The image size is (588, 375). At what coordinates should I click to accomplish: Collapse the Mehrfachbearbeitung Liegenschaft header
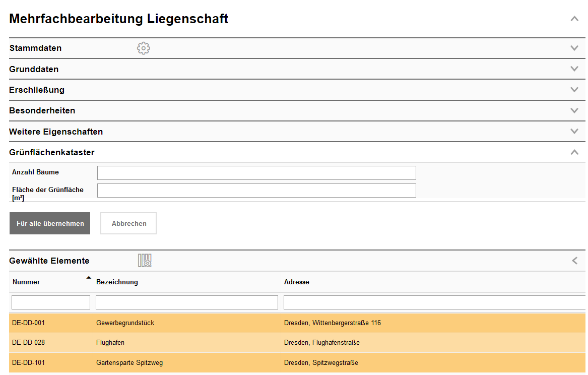point(574,18)
